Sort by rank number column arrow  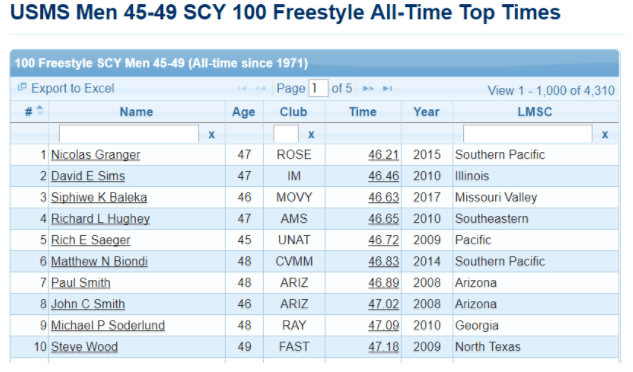coord(40,110)
